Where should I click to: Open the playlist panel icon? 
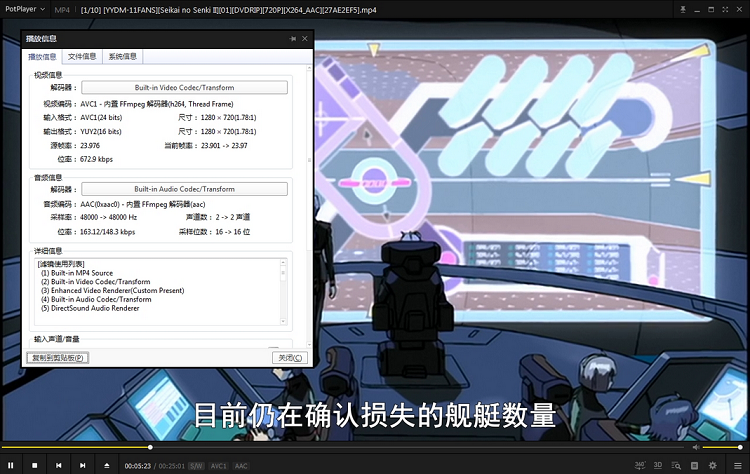click(x=676, y=465)
